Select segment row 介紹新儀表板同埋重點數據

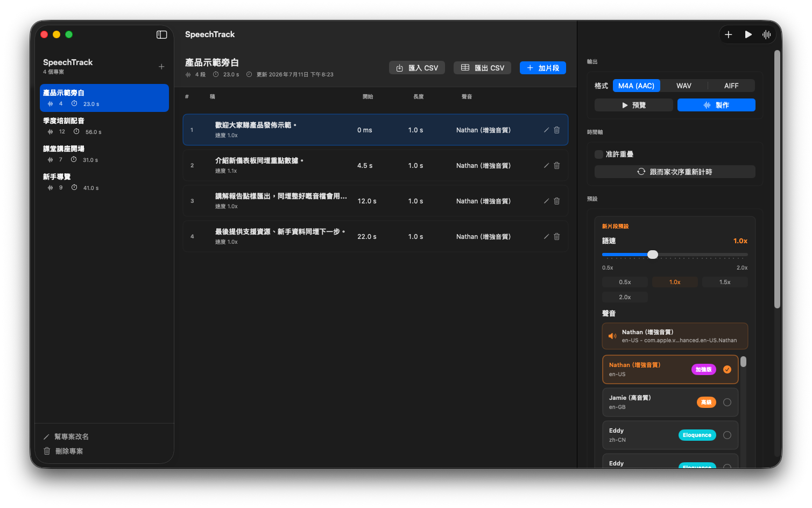[376, 165]
